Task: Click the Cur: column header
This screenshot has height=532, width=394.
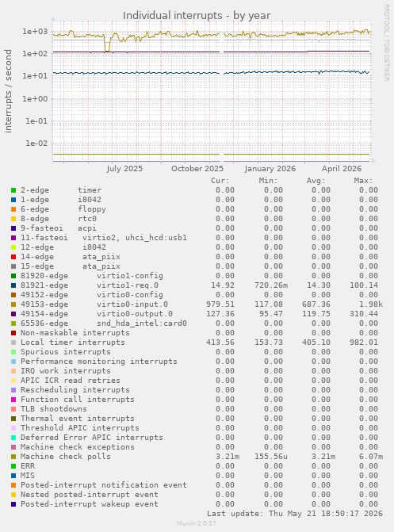Action: pyautogui.click(x=220, y=181)
